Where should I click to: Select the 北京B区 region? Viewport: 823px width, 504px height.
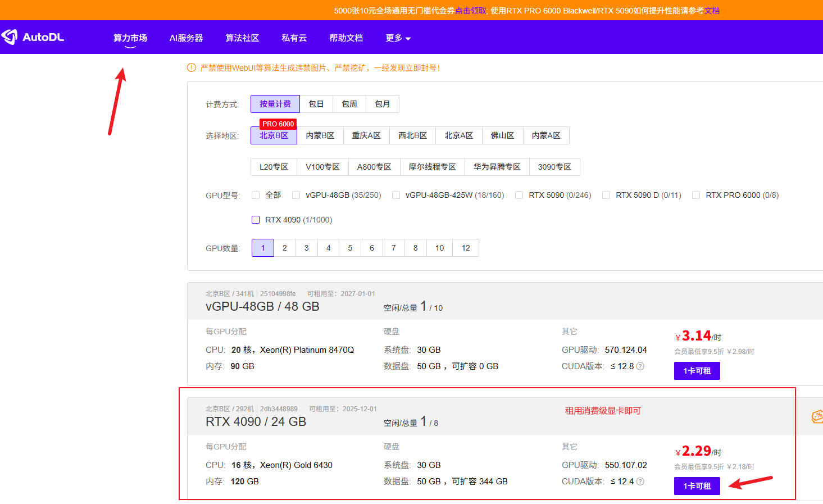click(x=274, y=135)
